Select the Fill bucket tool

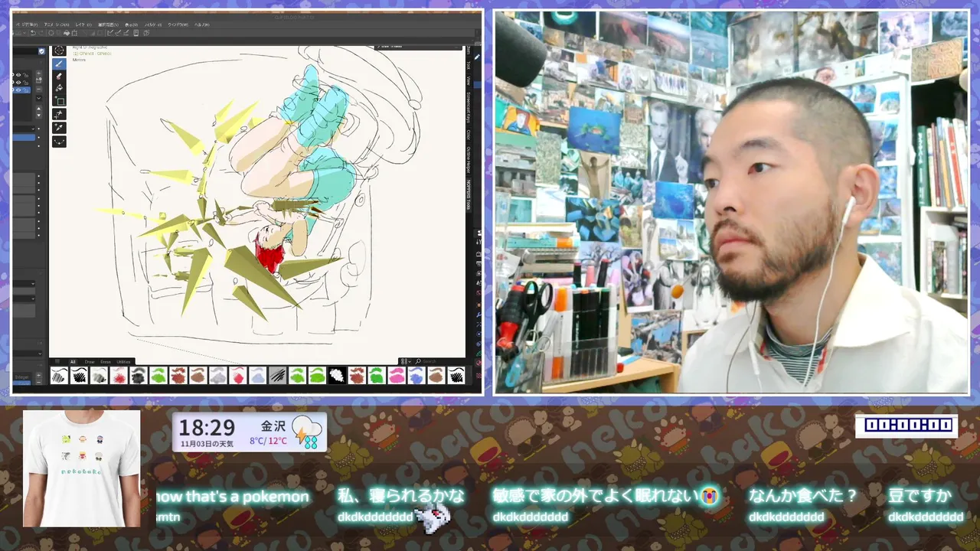(59, 88)
